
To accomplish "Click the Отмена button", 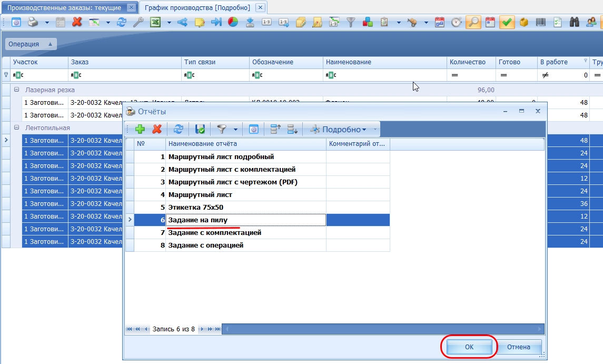I will (518, 347).
